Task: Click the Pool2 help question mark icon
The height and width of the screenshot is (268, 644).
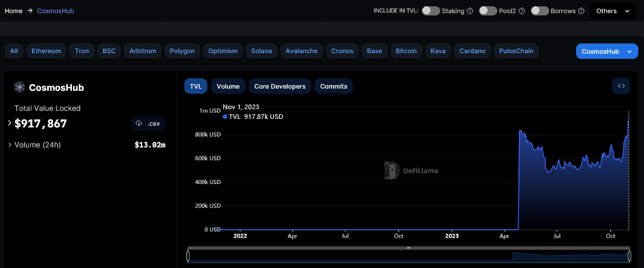Action: (521, 11)
